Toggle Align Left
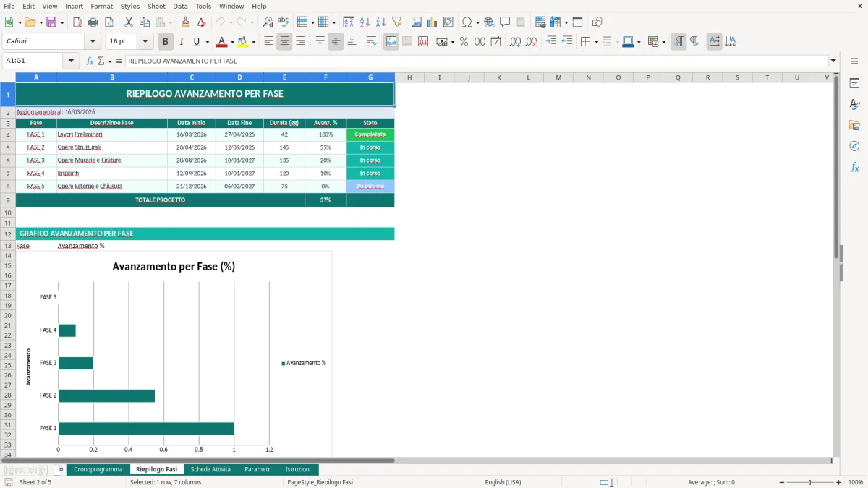The image size is (868, 488). click(268, 42)
